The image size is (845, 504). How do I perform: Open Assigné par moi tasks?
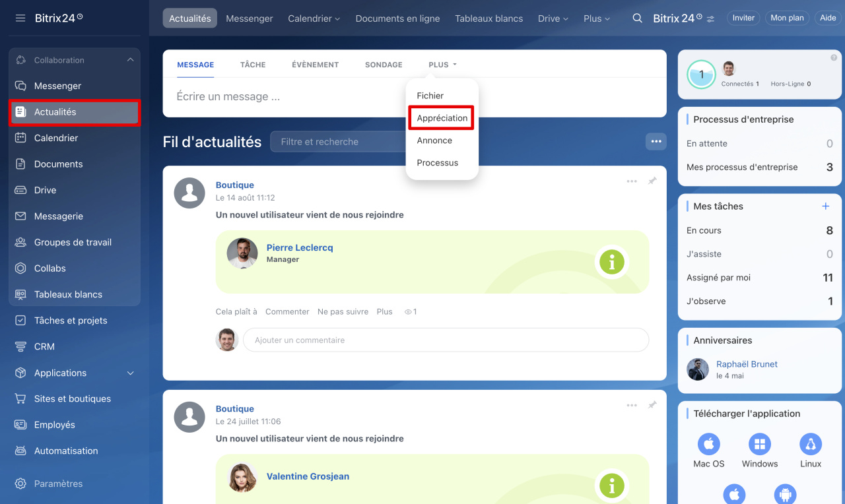pyautogui.click(x=760, y=278)
